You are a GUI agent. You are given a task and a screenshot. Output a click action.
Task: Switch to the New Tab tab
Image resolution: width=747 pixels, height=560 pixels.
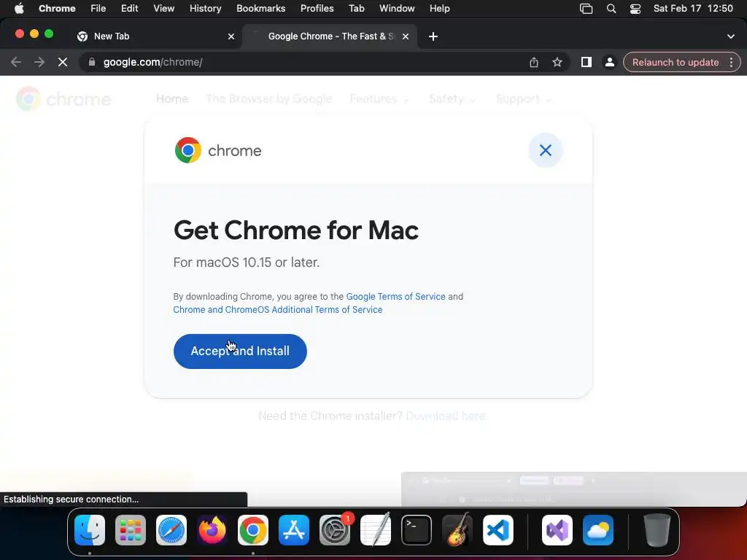[156, 36]
